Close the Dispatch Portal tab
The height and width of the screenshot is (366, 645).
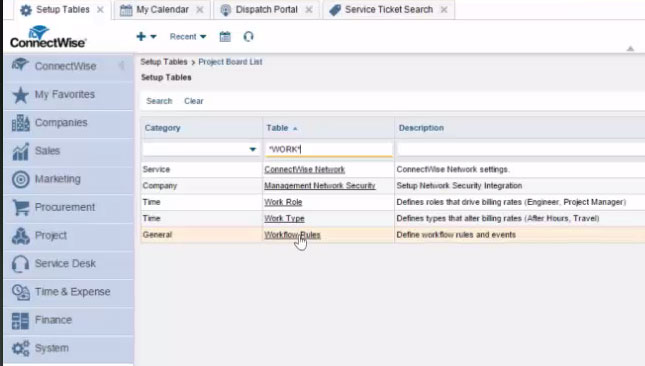click(x=309, y=9)
